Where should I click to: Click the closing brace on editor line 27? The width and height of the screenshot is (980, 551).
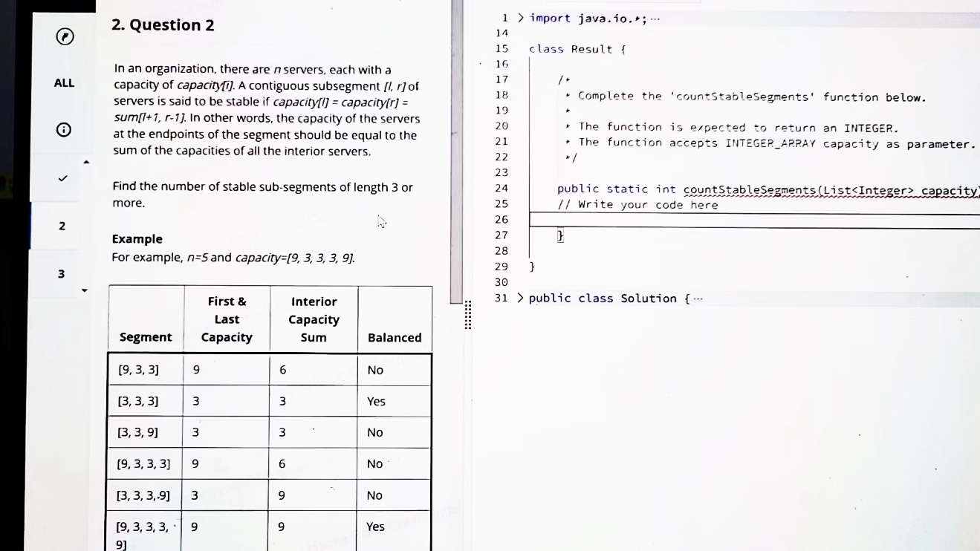[561, 235]
